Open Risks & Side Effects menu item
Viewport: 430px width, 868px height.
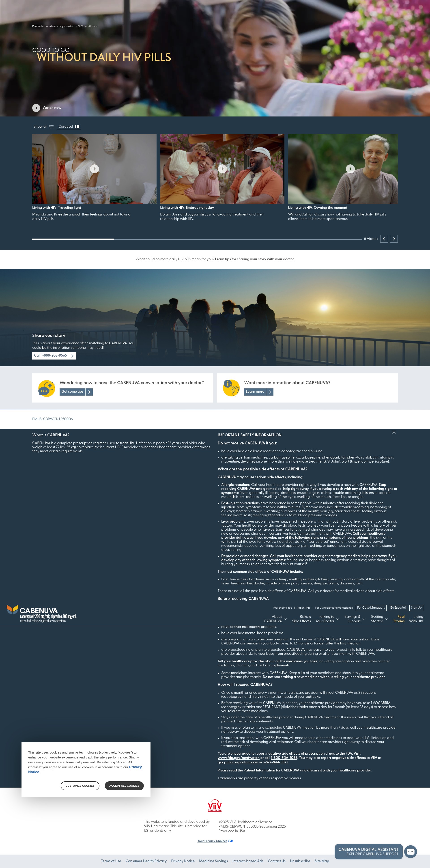click(x=302, y=619)
